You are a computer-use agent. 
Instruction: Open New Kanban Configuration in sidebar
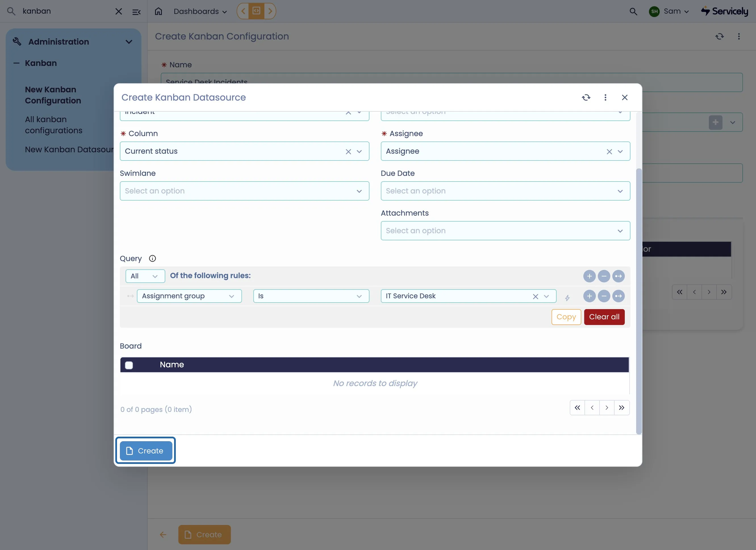[x=53, y=95]
